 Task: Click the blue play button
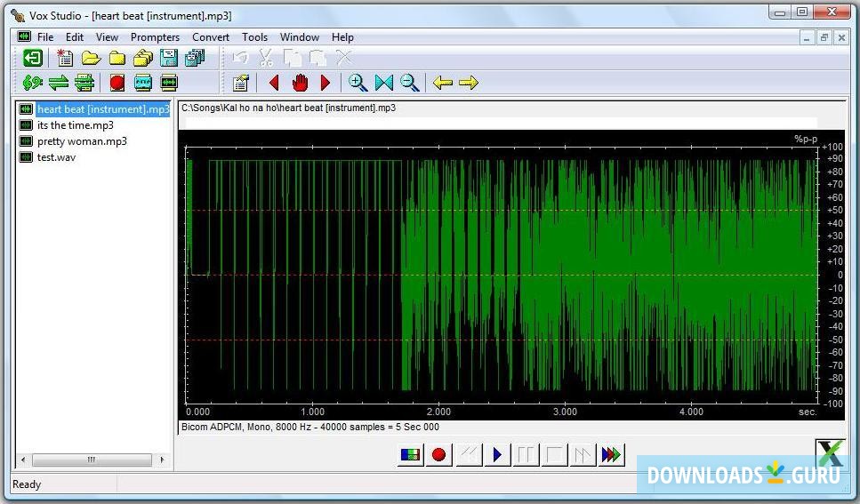(497, 454)
